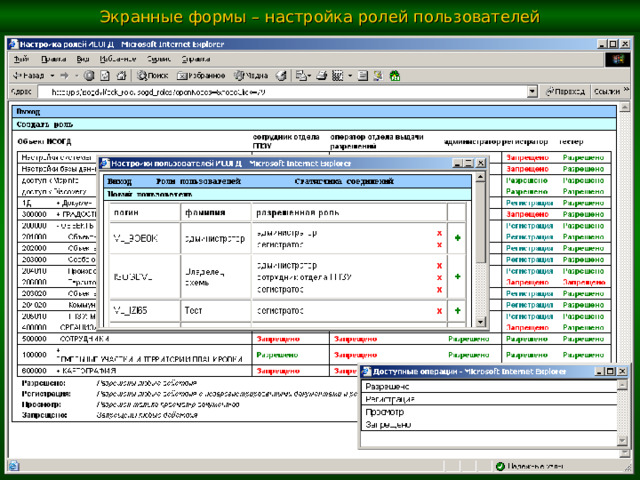
Task: Click Выход link in the roles window
Action: 28,111
